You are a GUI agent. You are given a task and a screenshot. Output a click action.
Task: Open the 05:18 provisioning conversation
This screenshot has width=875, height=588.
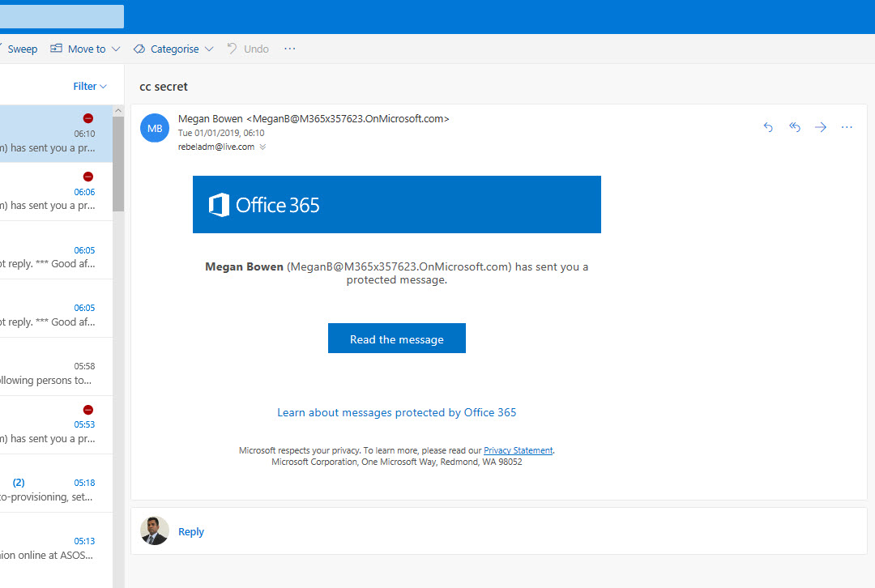click(57, 484)
